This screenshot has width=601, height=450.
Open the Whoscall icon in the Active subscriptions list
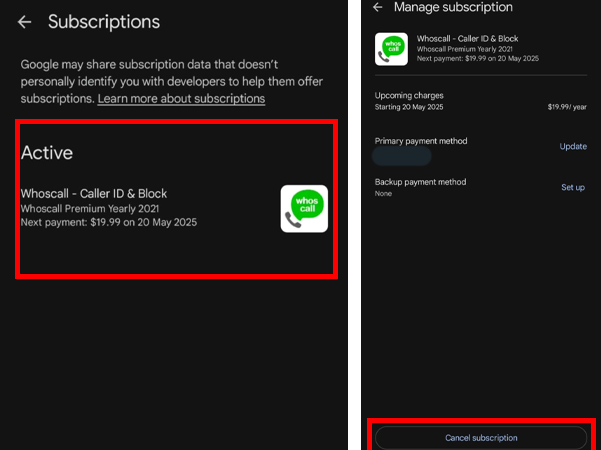(304, 209)
